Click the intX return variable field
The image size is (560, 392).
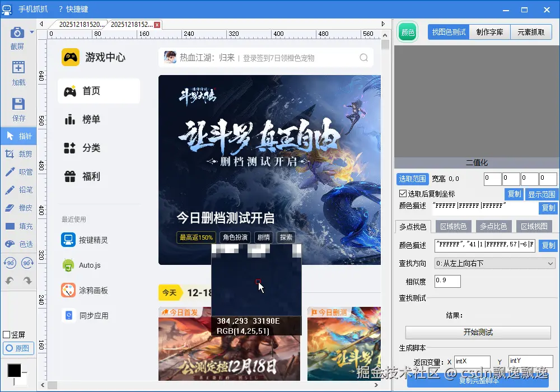click(x=472, y=362)
